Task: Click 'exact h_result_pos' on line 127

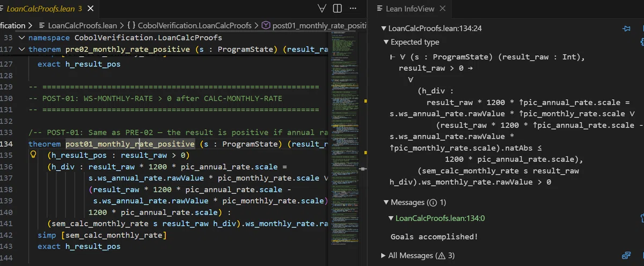Action: 79,64
